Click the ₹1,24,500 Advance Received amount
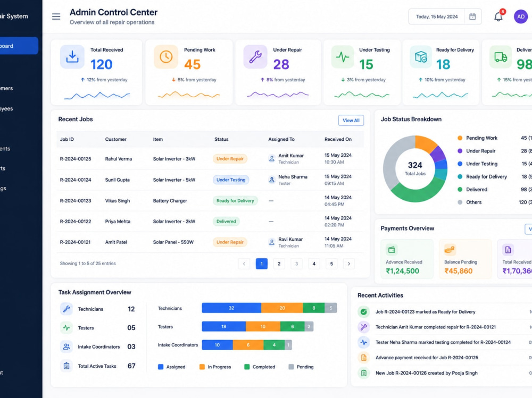532x398 pixels. point(402,271)
